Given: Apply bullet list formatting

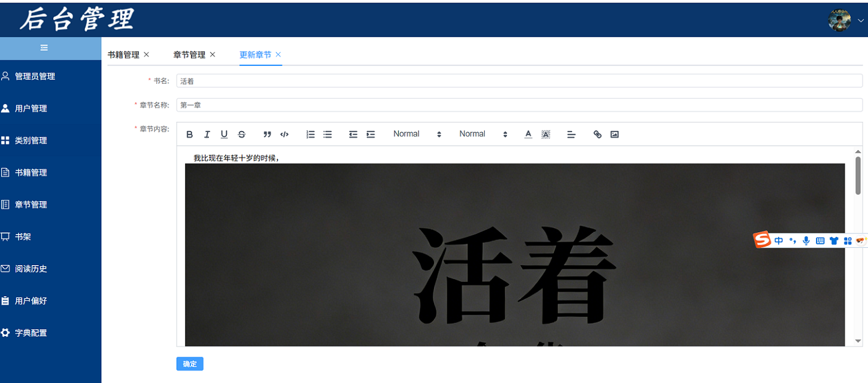Looking at the screenshot, I should (x=327, y=134).
